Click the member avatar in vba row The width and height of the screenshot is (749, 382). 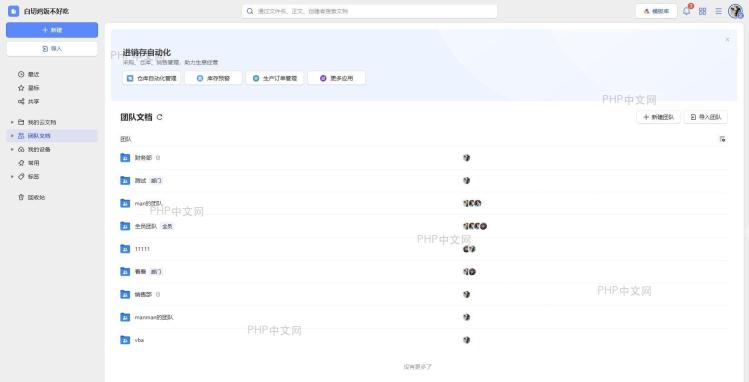click(467, 340)
